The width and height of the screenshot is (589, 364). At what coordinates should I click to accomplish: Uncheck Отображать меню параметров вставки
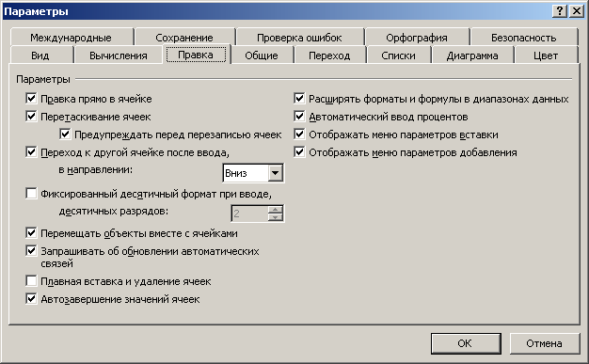coord(299,135)
